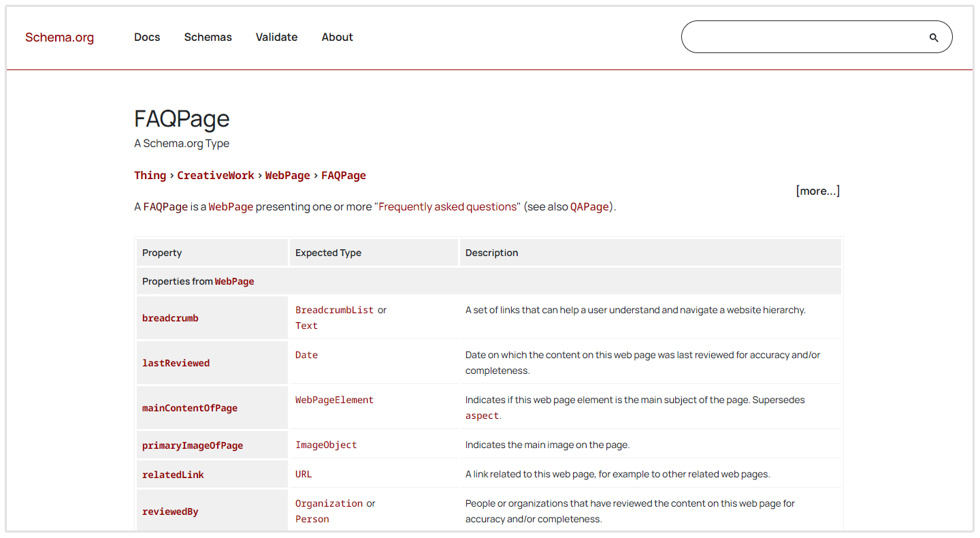This screenshot has width=980, height=538.
Task: Click the Schema.org logo
Action: point(59,37)
